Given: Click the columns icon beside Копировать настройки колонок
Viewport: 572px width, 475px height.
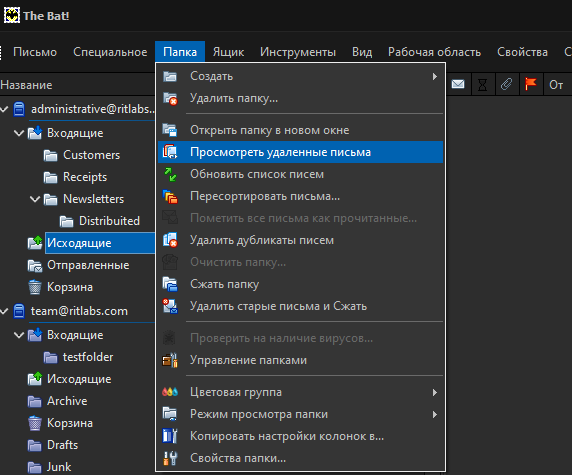Looking at the screenshot, I should (170, 436).
